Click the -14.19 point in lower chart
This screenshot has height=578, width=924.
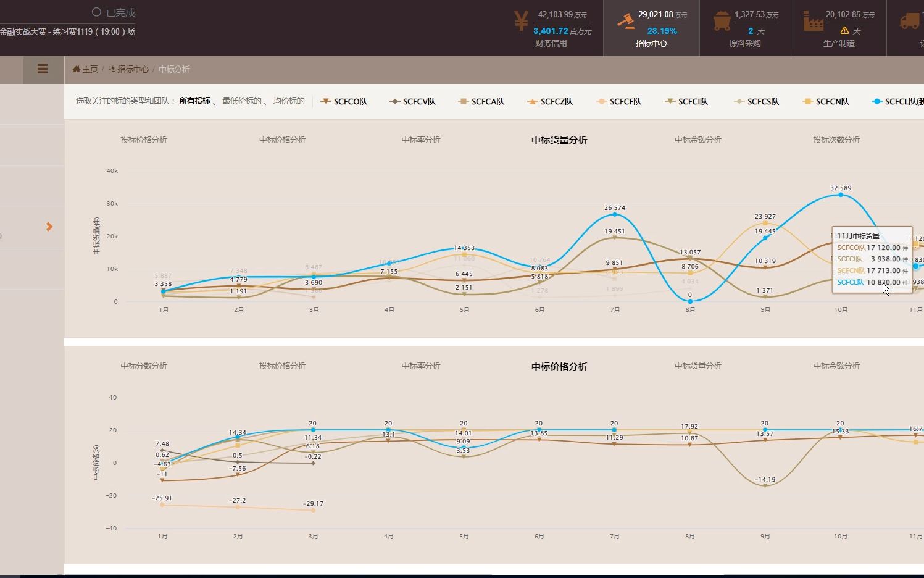[x=765, y=486]
